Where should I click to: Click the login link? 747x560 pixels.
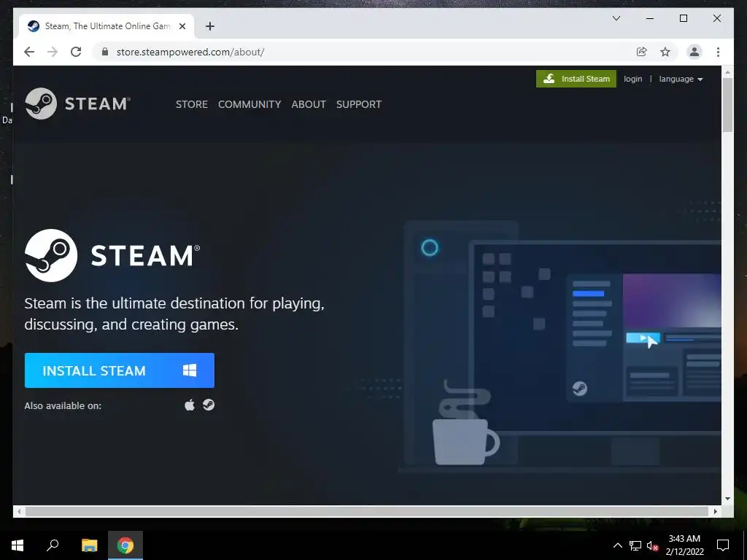pyautogui.click(x=632, y=79)
